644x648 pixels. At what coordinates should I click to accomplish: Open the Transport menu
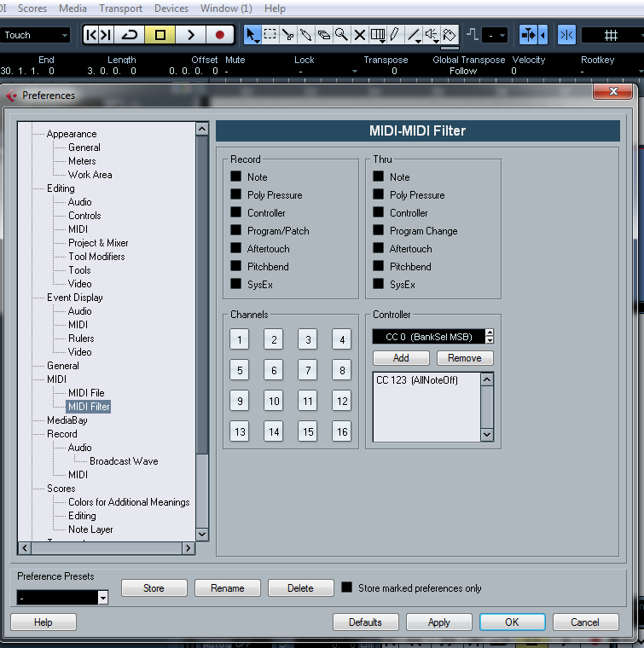coord(120,9)
